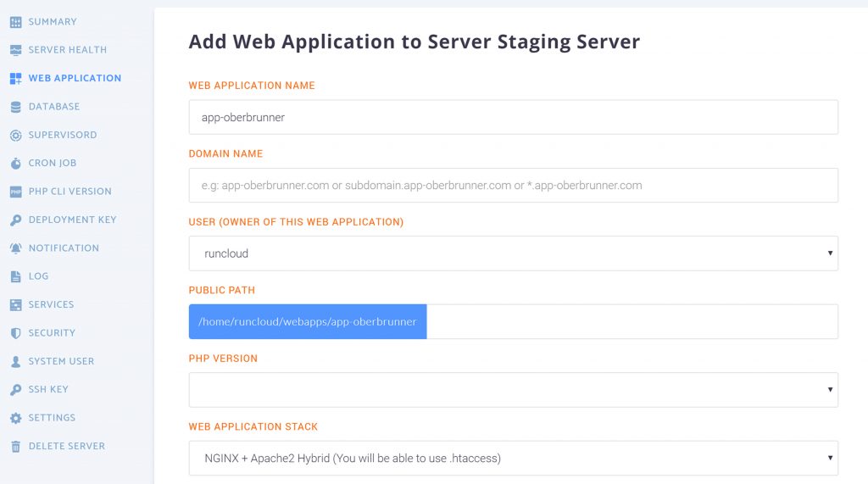Click the Database cylinder icon

tap(15, 107)
